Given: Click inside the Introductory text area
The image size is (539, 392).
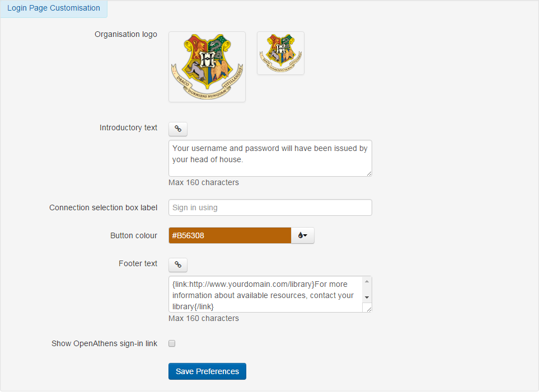Looking at the screenshot, I should click(270, 158).
